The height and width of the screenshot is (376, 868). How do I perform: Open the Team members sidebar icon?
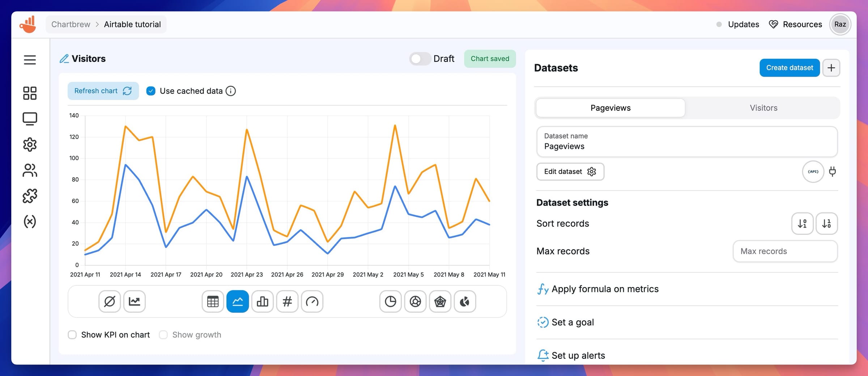[30, 170]
